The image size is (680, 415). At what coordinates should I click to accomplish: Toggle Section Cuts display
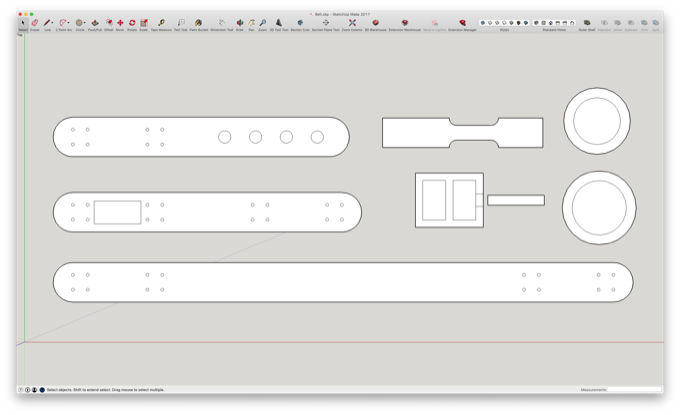pos(300,25)
